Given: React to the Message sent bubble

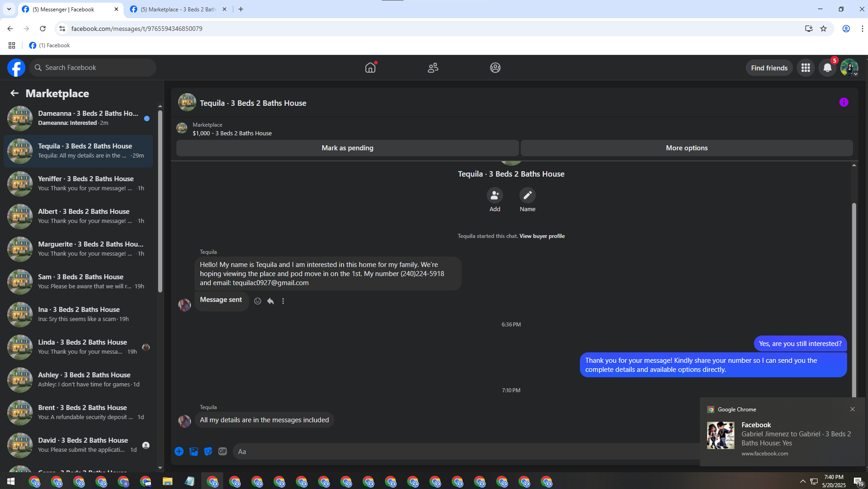Looking at the screenshot, I should coord(258,301).
